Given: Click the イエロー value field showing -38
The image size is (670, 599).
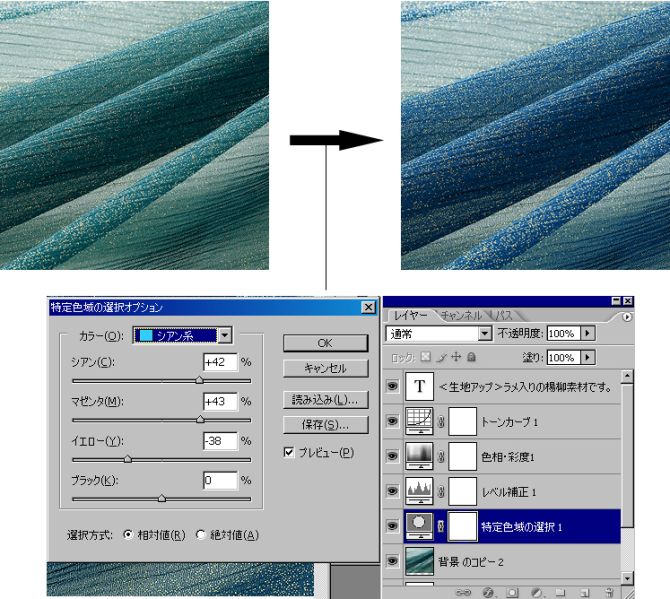Looking at the screenshot, I should click(x=220, y=441).
